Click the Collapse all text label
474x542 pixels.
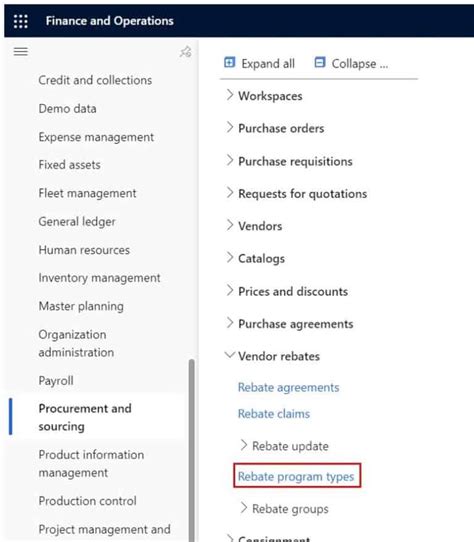pyautogui.click(x=360, y=64)
